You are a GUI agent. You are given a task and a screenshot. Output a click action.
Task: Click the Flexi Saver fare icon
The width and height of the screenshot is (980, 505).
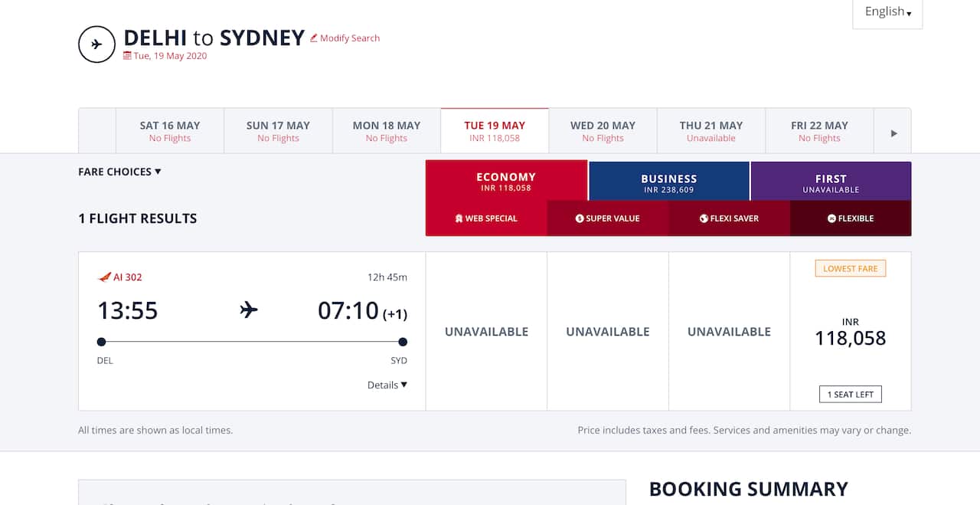coord(704,218)
